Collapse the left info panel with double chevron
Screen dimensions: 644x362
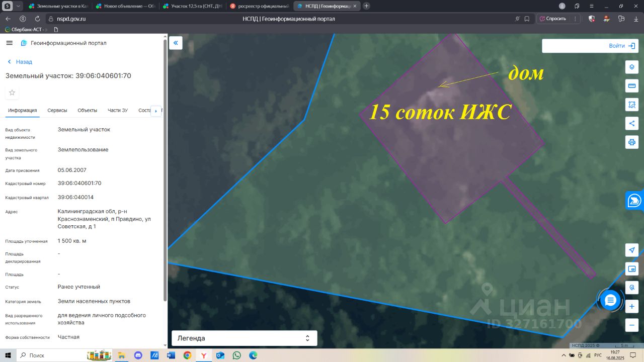(x=176, y=43)
